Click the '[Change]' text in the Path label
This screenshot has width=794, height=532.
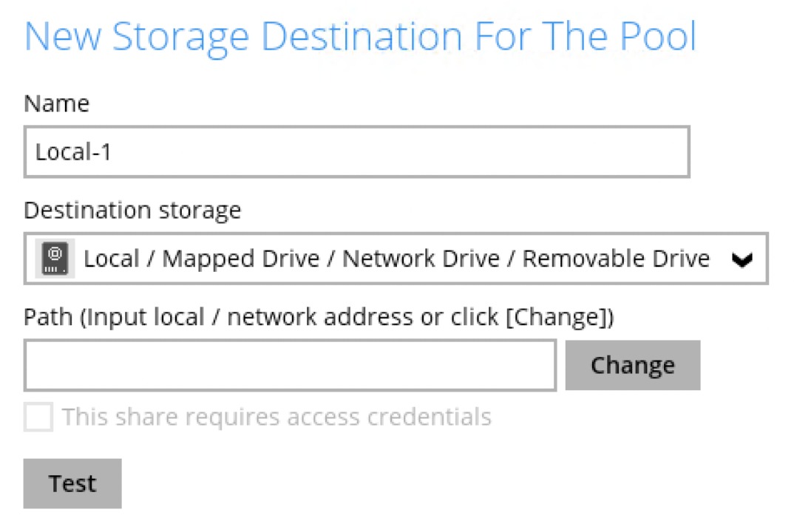tap(559, 317)
